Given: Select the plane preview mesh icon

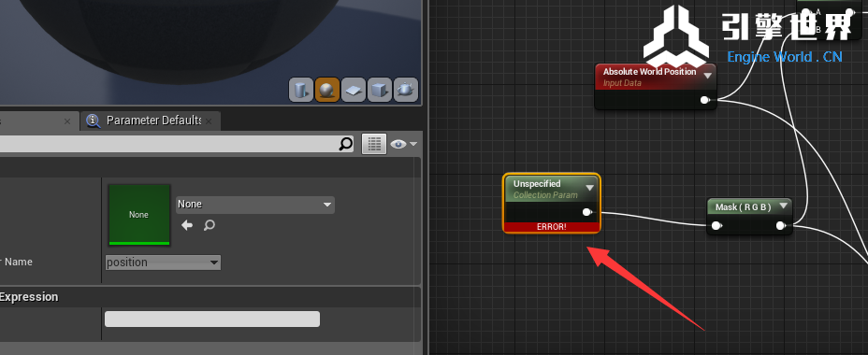Looking at the screenshot, I should 354,90.
